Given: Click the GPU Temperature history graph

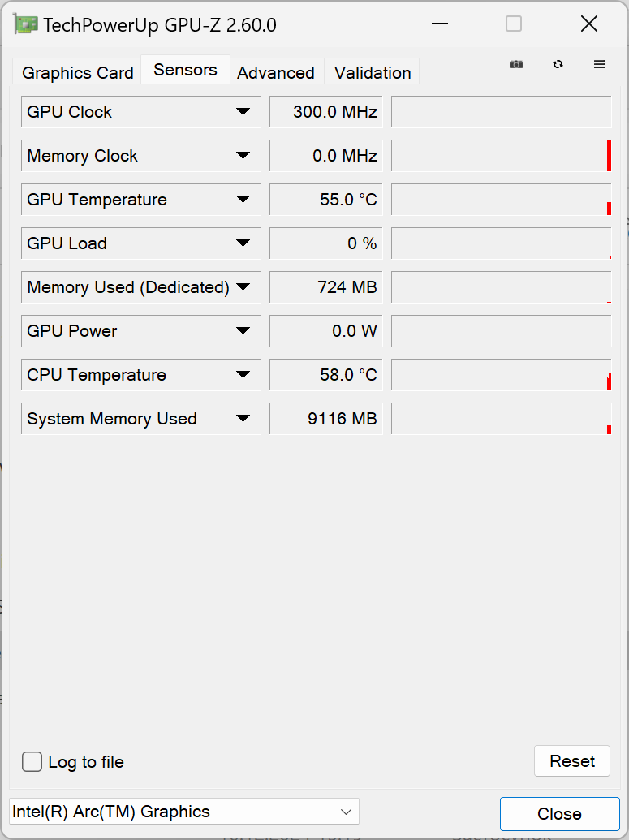Looking at the screenshot, I should 501,200.
